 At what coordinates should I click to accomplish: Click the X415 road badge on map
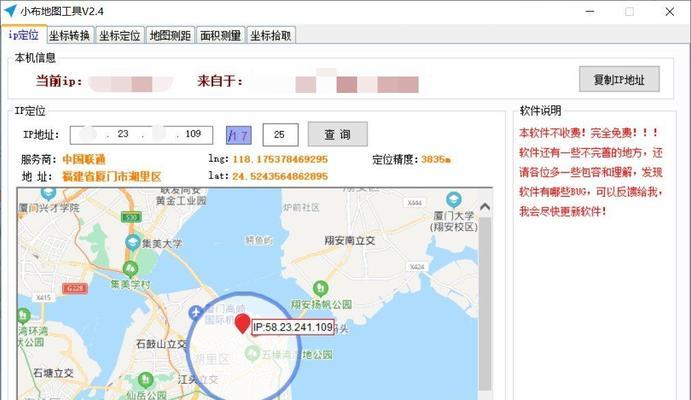[x=43, y=298]
